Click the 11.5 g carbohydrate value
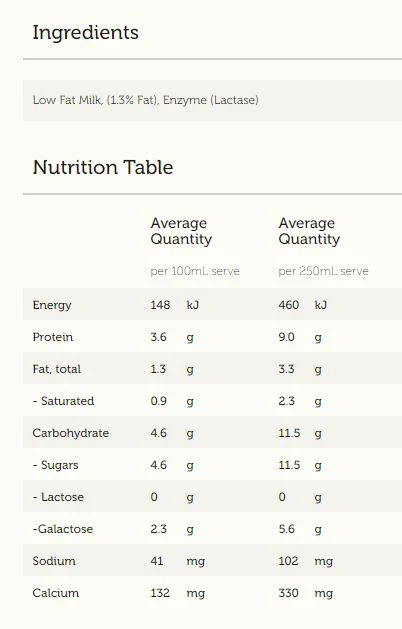The image size is (402, 629). click(x=300, y=433)
